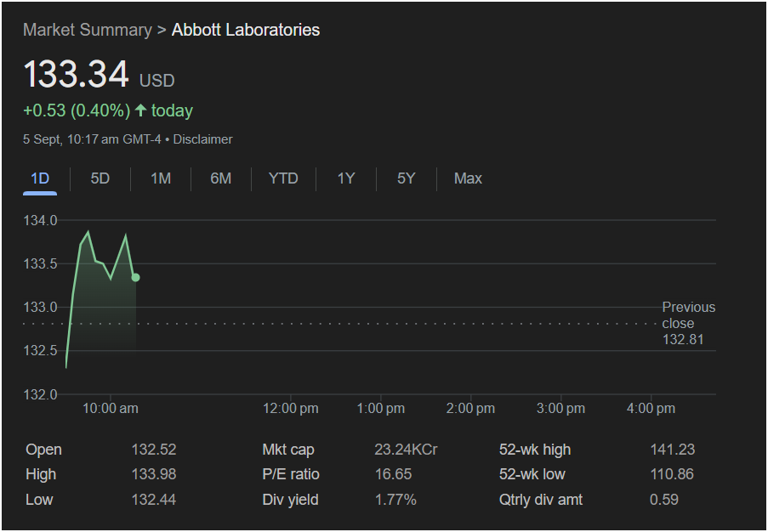Click the Qtrly div amt label
Screen dimensions: 768x532
(541, 500)
